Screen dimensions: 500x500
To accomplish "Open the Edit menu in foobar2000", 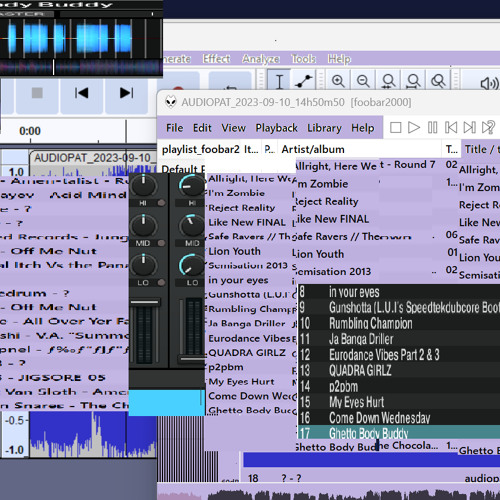I will pyautogui.click(x=202, y=128).
